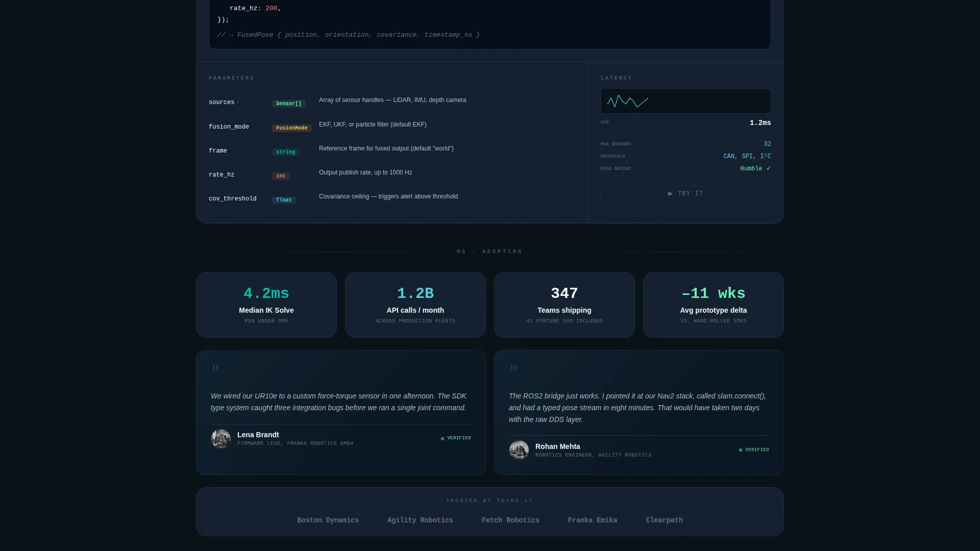Click the Output publish rate description

click(365, 172)
